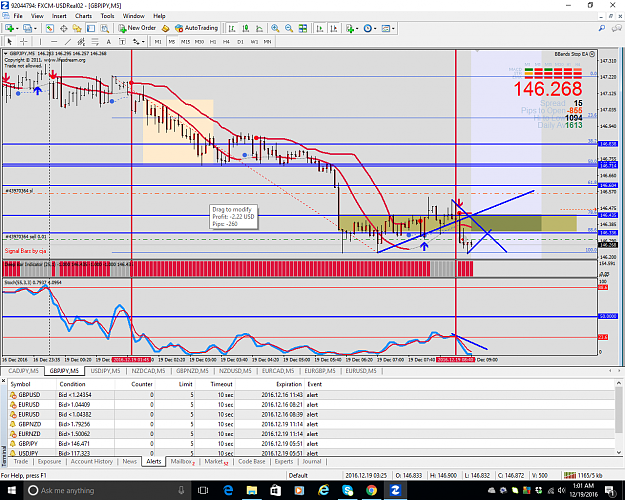The image size is (625, 500).
Task: Switch timeframe to M15
Action: point(185,41)
